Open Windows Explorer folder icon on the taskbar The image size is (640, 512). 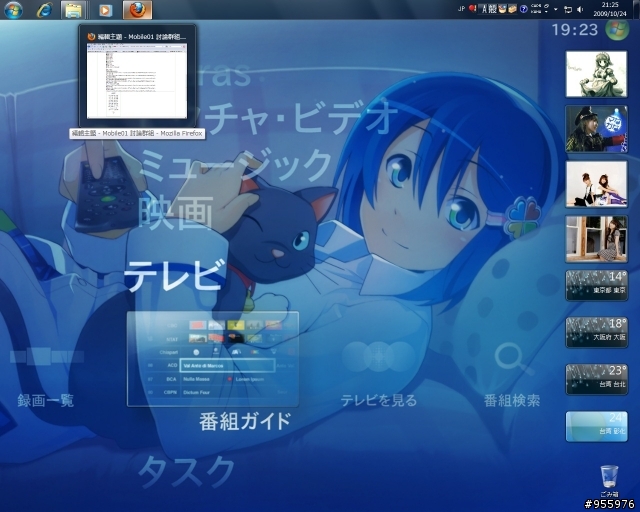73,10
